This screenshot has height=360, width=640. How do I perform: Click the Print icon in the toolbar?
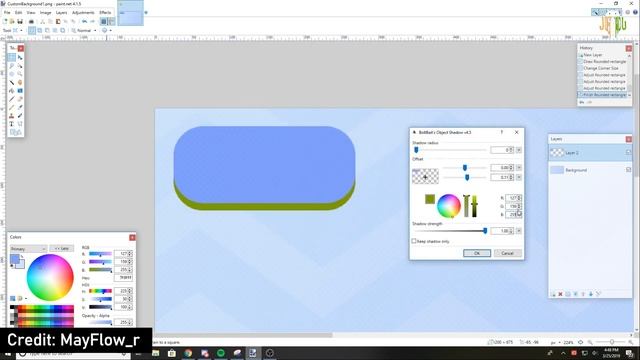click(x=31, y=21)
